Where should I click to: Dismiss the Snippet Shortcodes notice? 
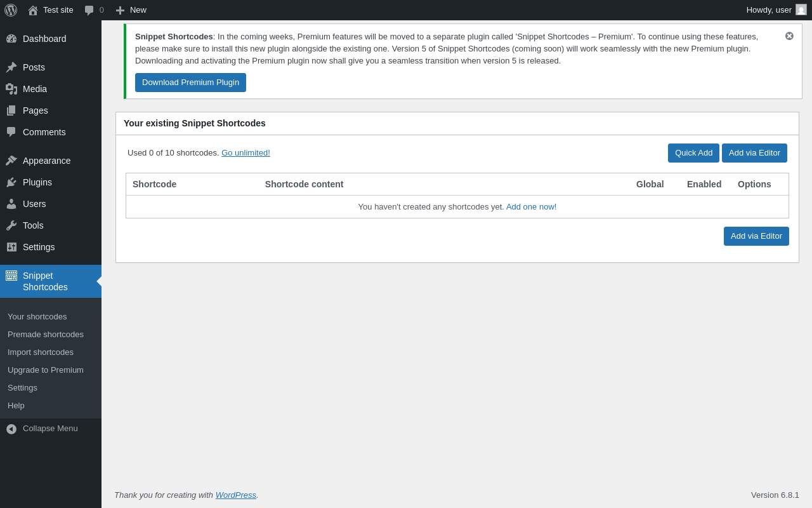point(789,36)
